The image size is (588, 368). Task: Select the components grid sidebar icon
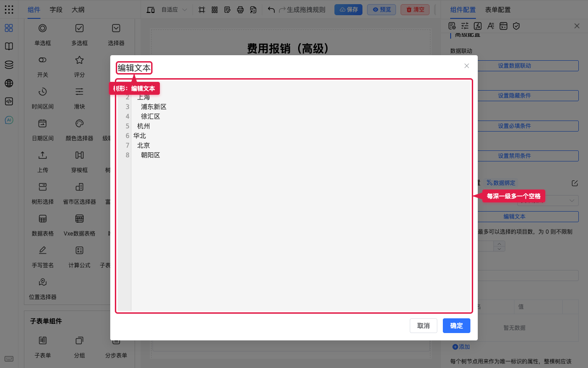click(9, 28)
